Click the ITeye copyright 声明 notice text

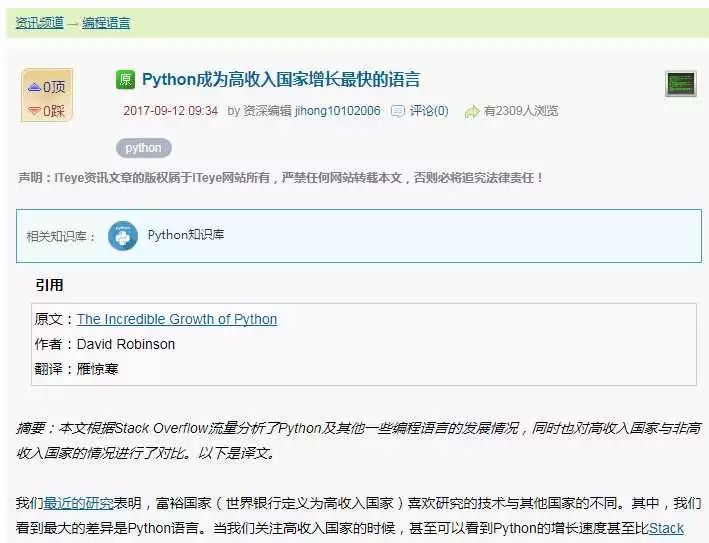tap(280, 178)
